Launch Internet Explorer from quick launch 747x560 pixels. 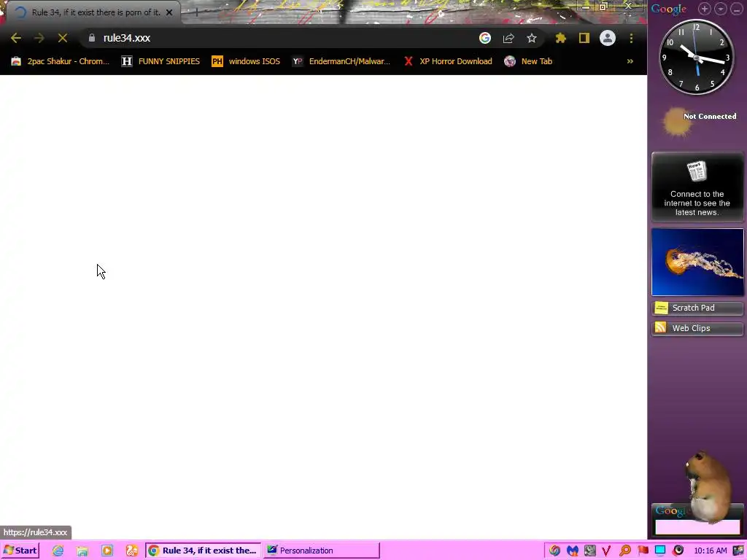click(58, 551)
